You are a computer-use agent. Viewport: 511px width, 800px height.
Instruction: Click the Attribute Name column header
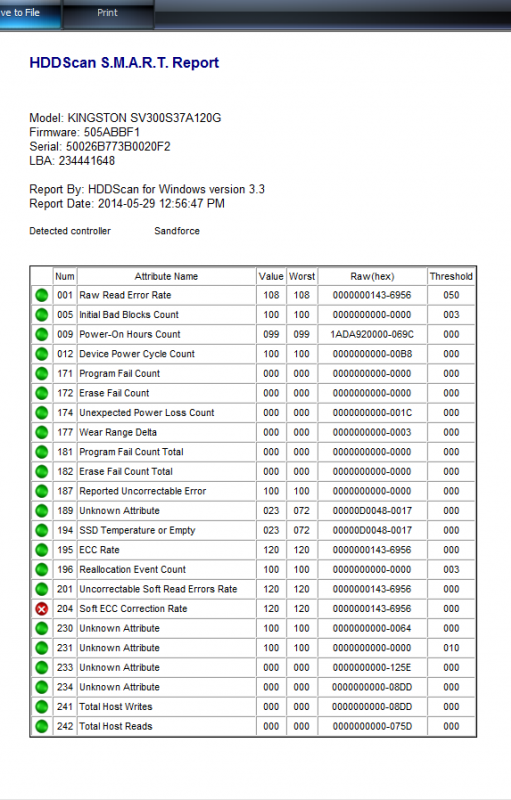click(166, 276)
